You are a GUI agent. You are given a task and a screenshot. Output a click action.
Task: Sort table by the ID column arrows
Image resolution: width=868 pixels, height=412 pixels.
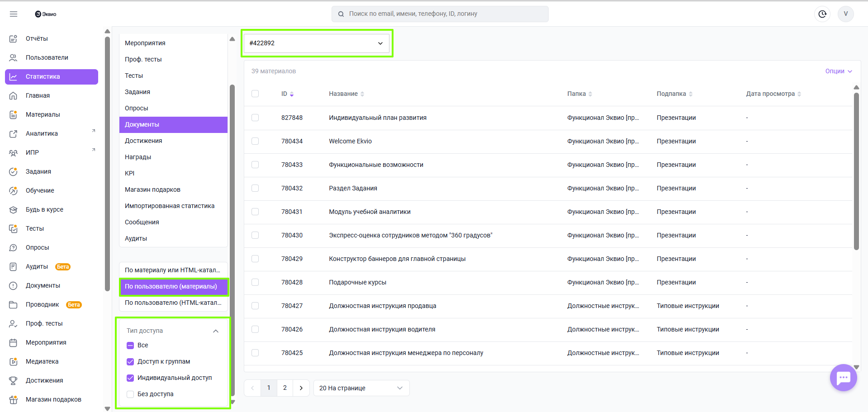[292, 94]
